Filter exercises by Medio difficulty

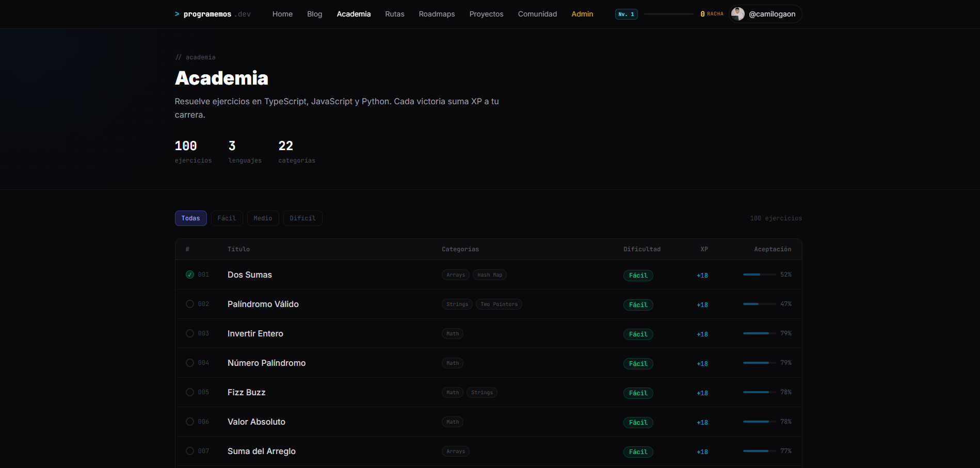click(x=263, y=218)
